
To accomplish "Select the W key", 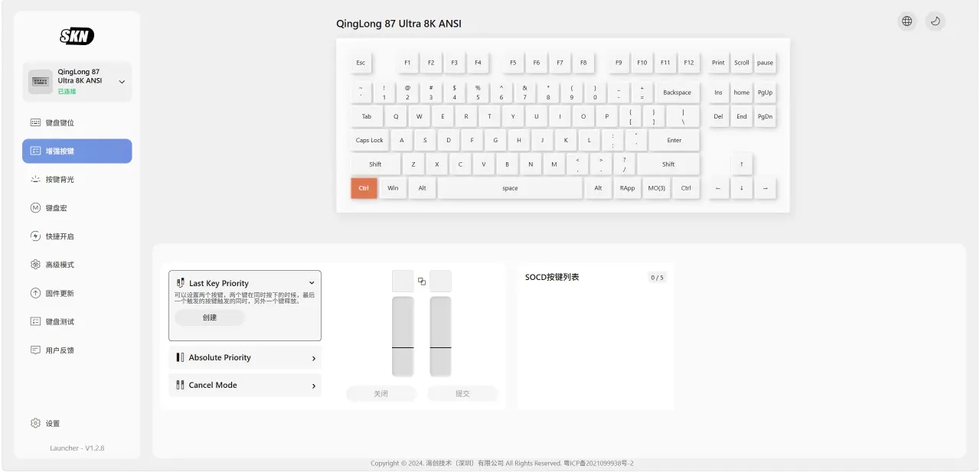I will pyautogui.click(x=419, y=116).
